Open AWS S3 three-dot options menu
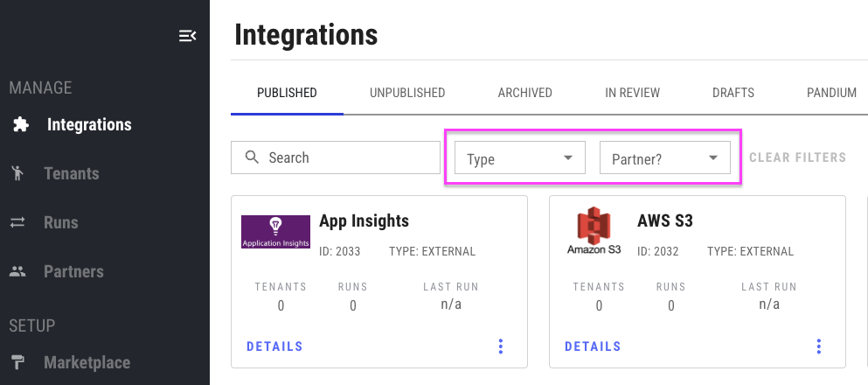The width and height of the screenshot is (868, 385). click(819, 346)
